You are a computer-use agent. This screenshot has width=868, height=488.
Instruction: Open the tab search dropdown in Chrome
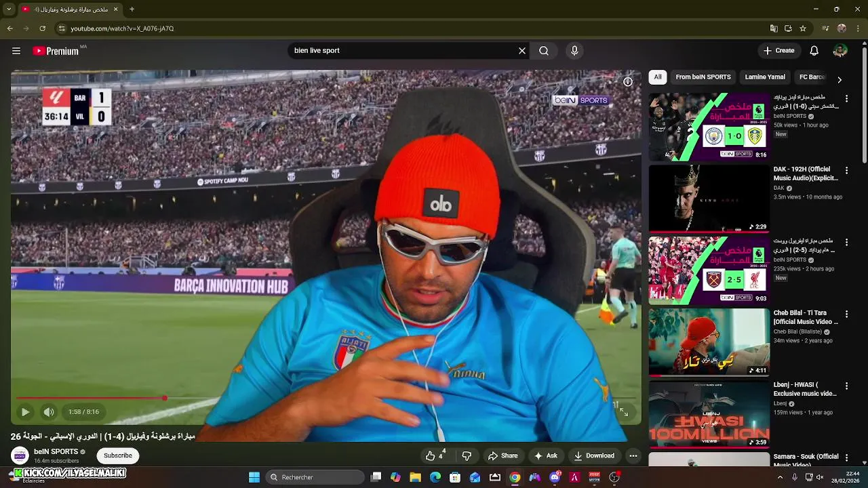click(9, 9)
